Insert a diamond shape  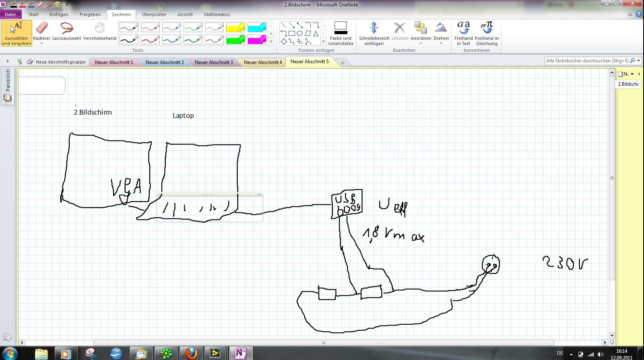[x=284, y=41]
